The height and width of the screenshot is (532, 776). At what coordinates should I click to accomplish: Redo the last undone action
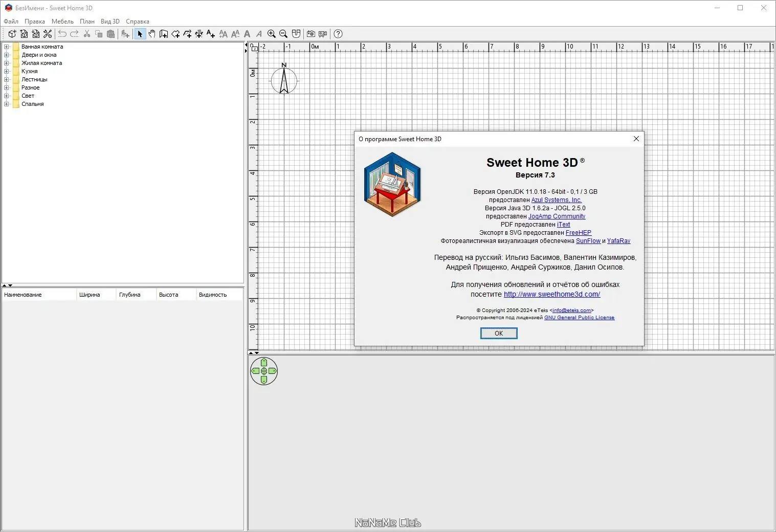click(74, 34)
